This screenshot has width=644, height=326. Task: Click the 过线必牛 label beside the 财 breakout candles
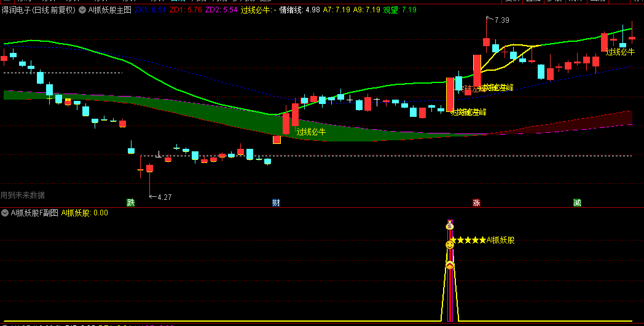click(x=311, y=132)
